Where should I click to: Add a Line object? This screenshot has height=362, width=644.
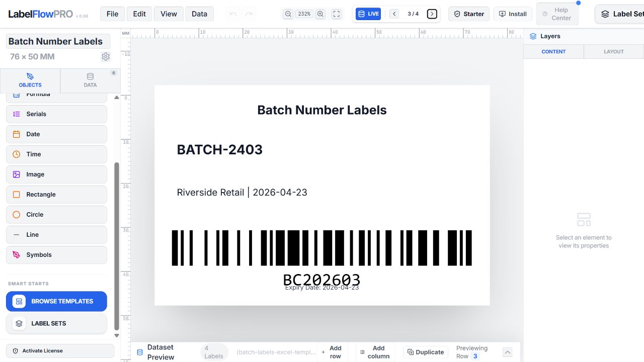click(56, 235)
